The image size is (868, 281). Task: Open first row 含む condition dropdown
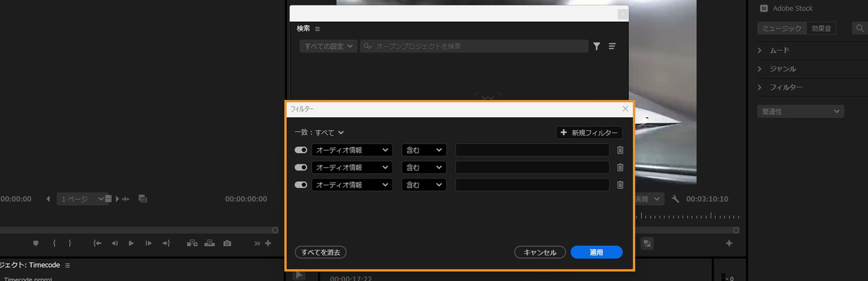(x=424, y=150)
